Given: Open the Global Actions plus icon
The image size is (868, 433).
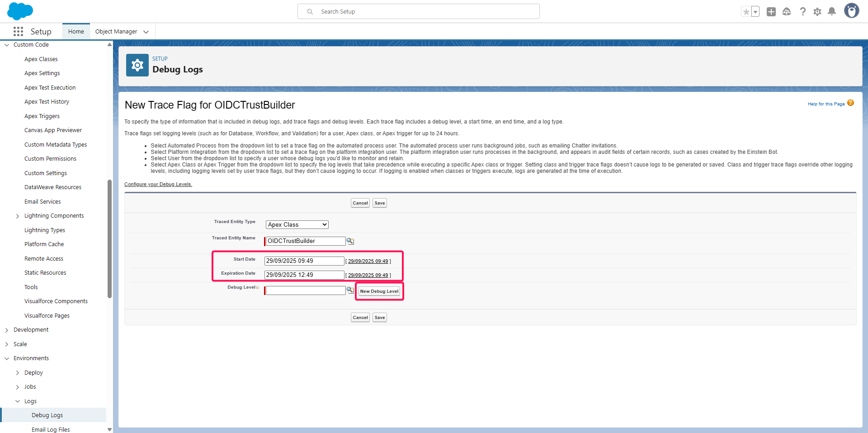Looking at the screenshot, I should [x=771, y=12].
